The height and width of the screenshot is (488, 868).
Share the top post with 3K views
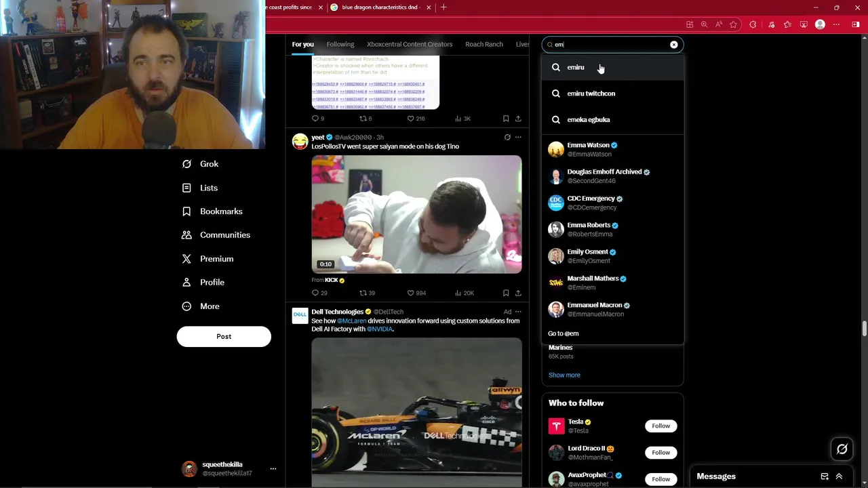point(518,119)
